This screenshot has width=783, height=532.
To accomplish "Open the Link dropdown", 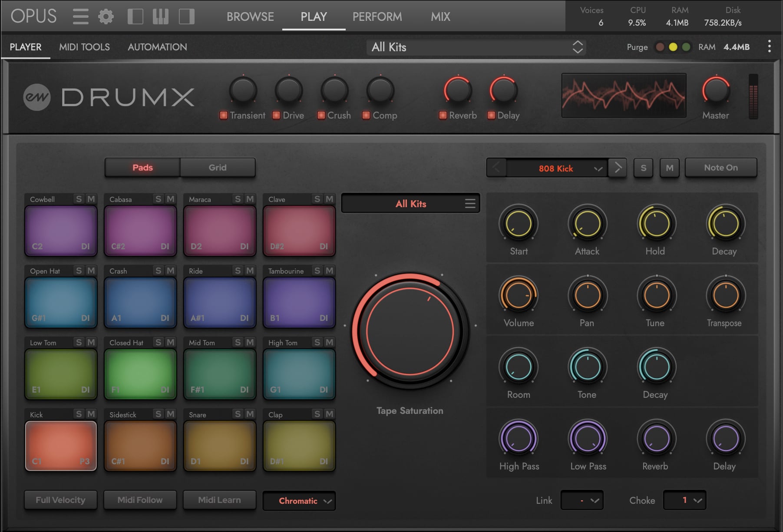I will [582, 500].
